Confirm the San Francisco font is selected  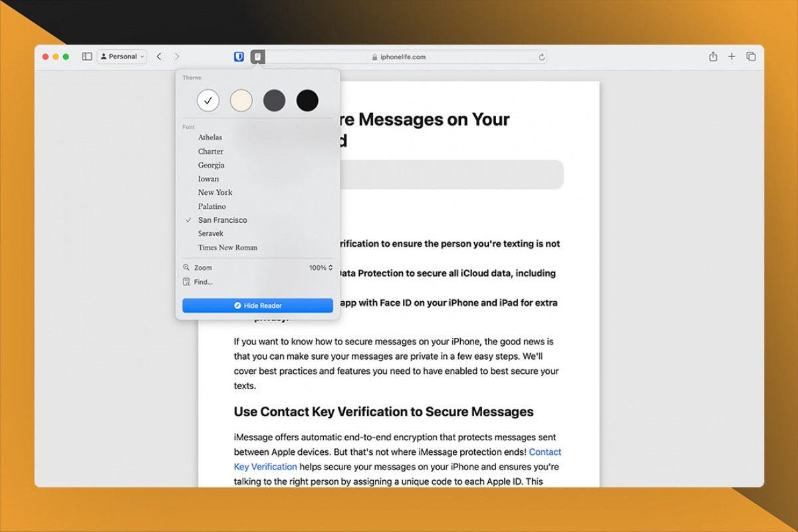pos(222,219)
